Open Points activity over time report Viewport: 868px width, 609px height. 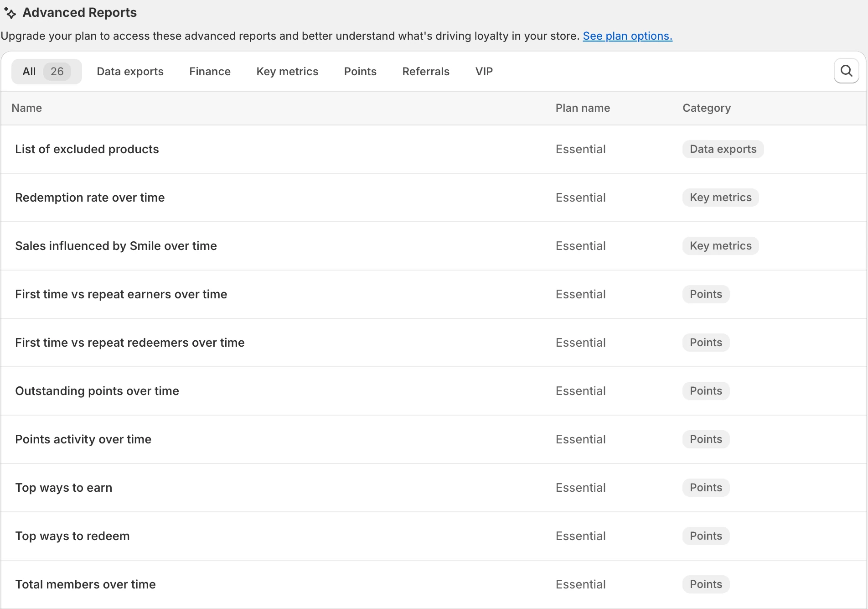tap(83, 439)
